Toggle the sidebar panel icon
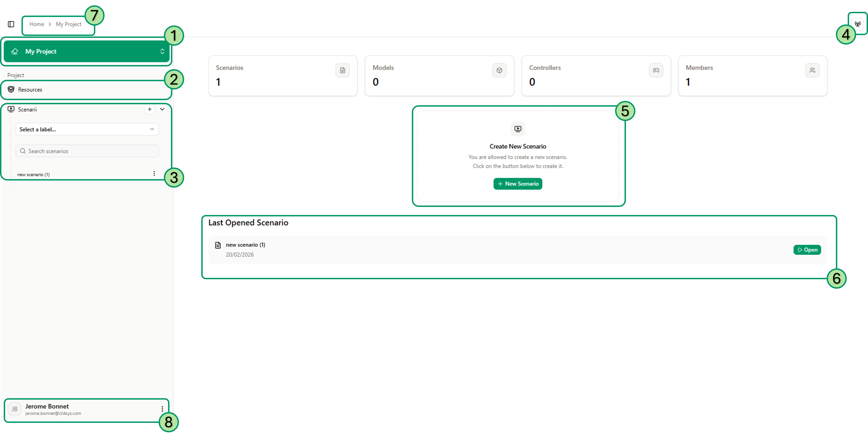868x443 pixels. click(11, 24)
